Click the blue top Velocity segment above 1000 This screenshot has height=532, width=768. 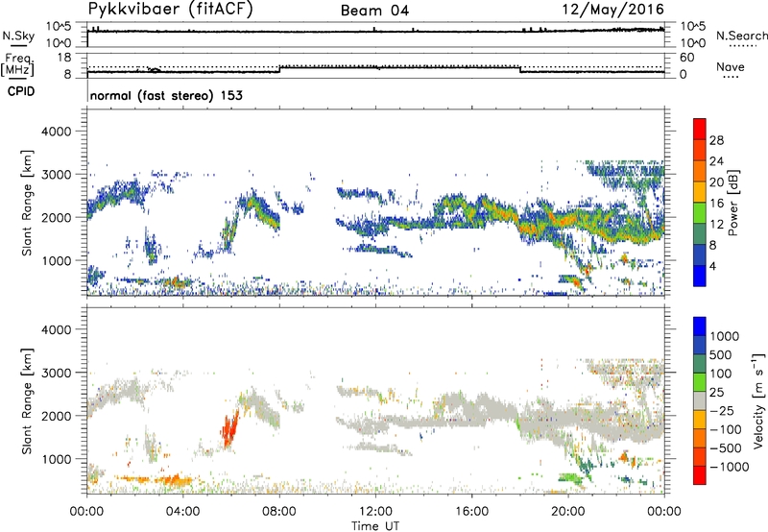pos(700,326)
